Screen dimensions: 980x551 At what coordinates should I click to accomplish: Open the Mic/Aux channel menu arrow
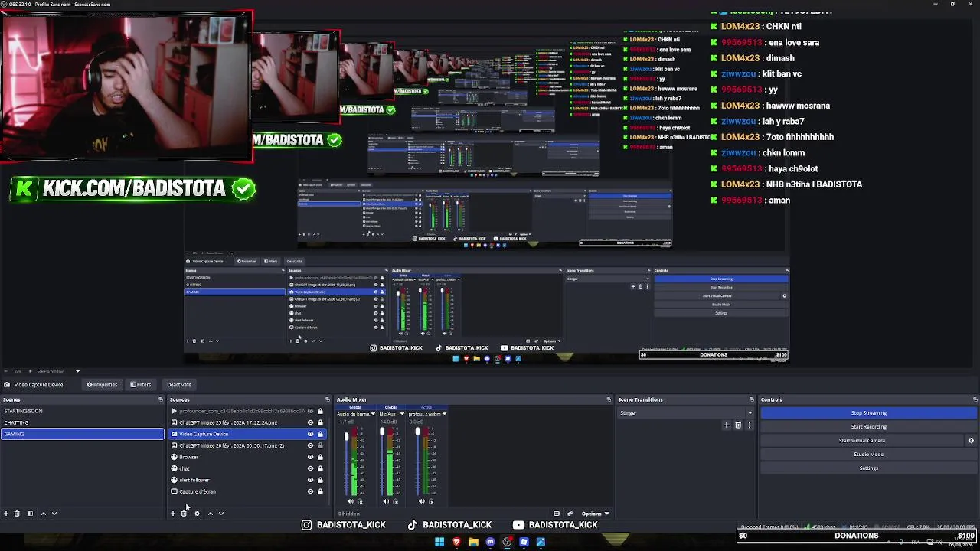(402, 414)
